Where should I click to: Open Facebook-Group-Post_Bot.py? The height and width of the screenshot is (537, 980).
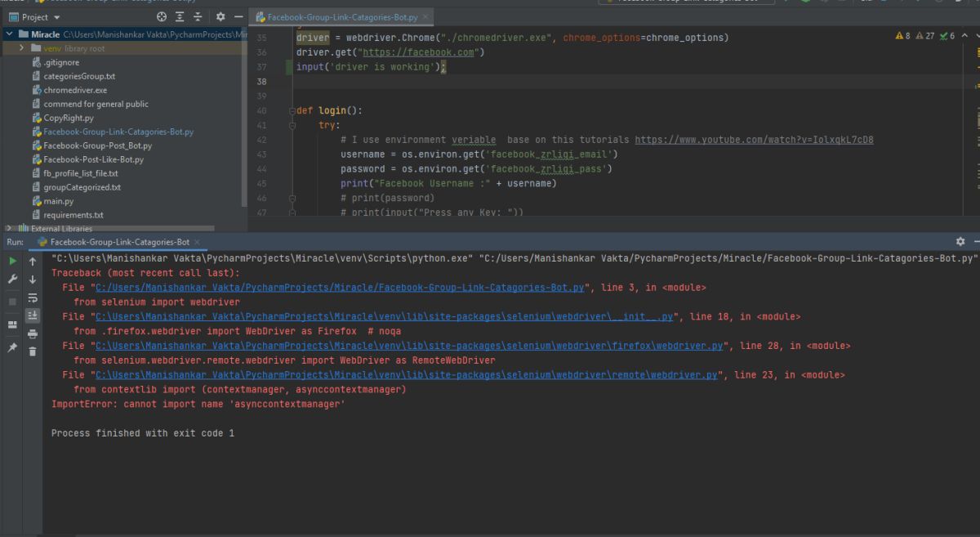(x=97, y=145)
